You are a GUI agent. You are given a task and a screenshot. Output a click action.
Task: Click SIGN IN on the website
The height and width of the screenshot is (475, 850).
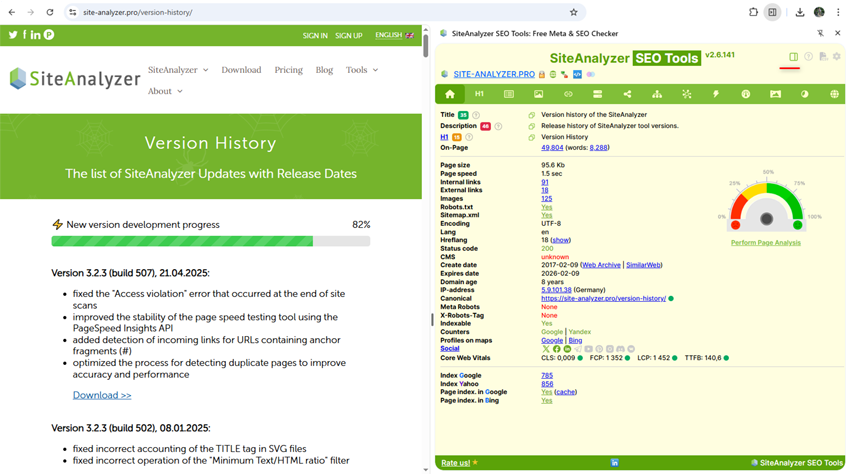click(315, 36)
